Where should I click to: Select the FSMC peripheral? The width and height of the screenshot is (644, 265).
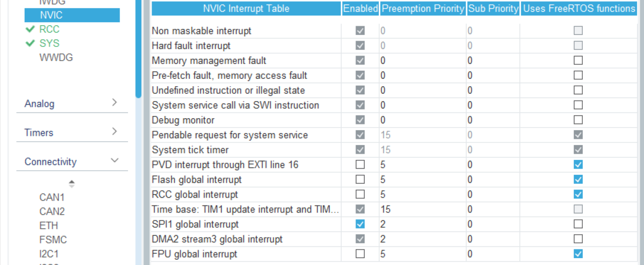[x=53, y=240]
